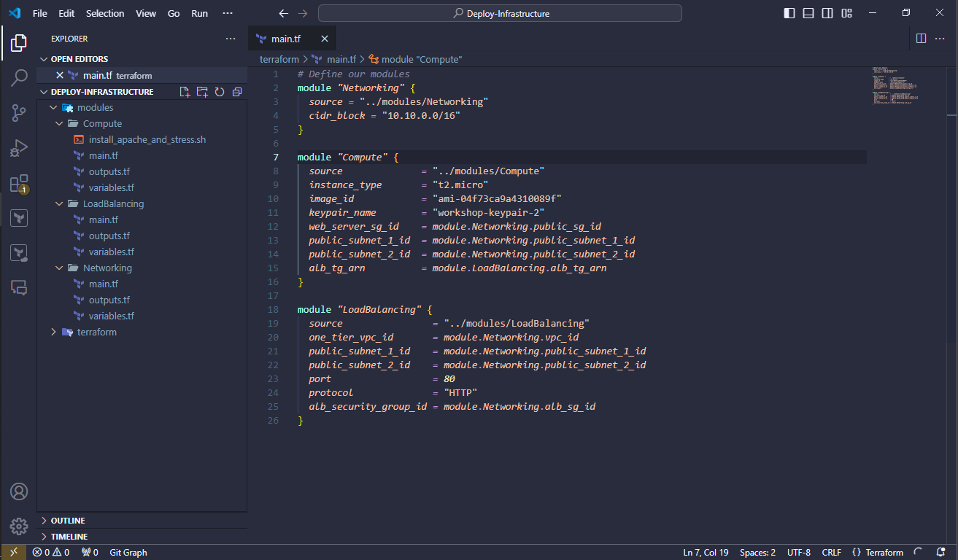Close the main.tf editor tab
This screenshot has height=560, width=958.
[x=325, y=39]
